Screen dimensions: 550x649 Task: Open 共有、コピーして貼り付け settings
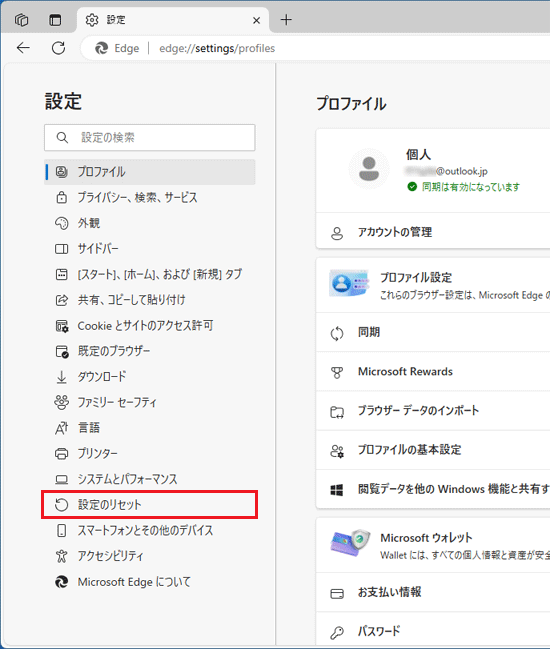pyautogui.click(x=150, y=300)
